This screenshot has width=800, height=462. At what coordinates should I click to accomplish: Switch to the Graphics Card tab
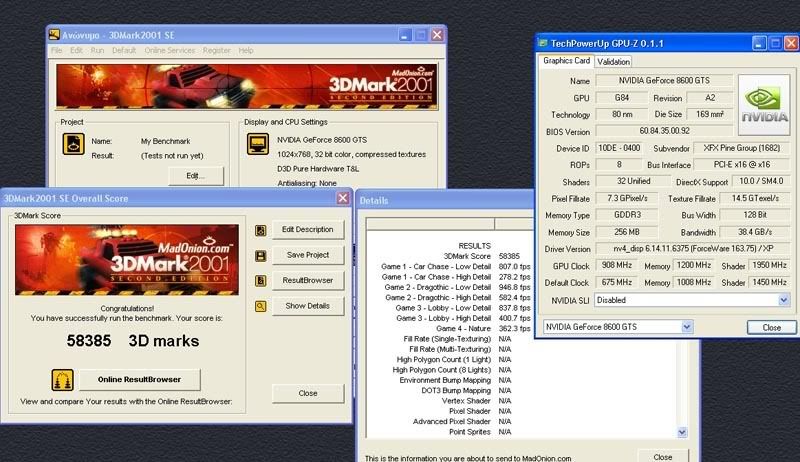pyautogui.click(x=566, y=61)
